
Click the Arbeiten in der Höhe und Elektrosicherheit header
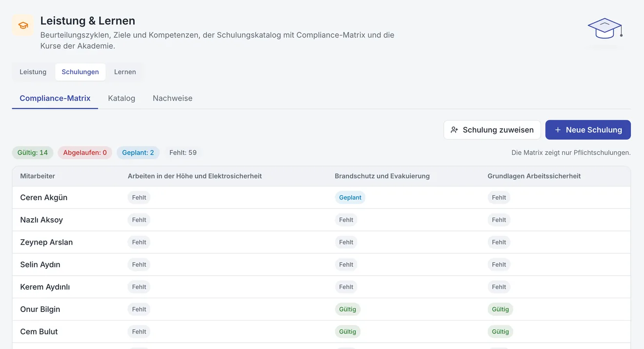195,176
